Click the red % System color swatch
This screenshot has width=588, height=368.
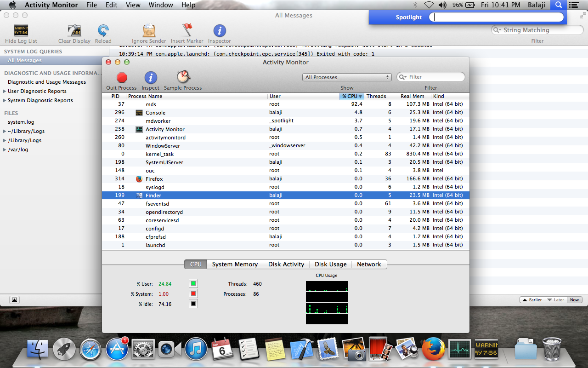point(193,293)
